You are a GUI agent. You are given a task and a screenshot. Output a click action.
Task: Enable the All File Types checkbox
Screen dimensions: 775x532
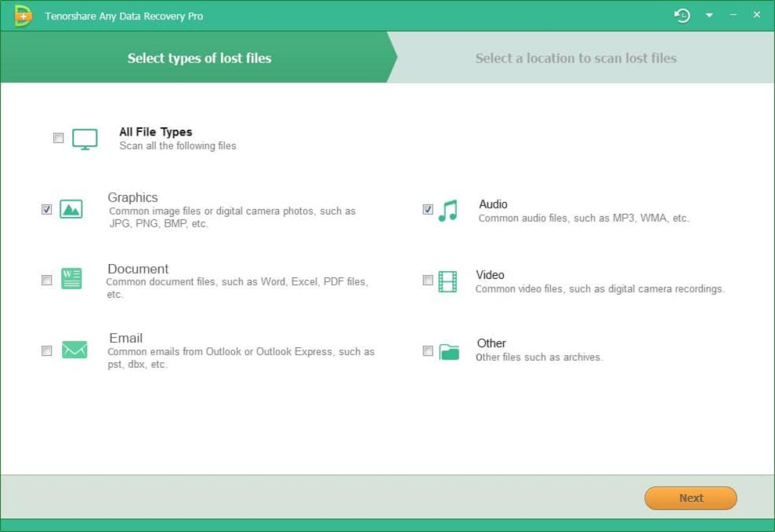(x=58, y=138)
